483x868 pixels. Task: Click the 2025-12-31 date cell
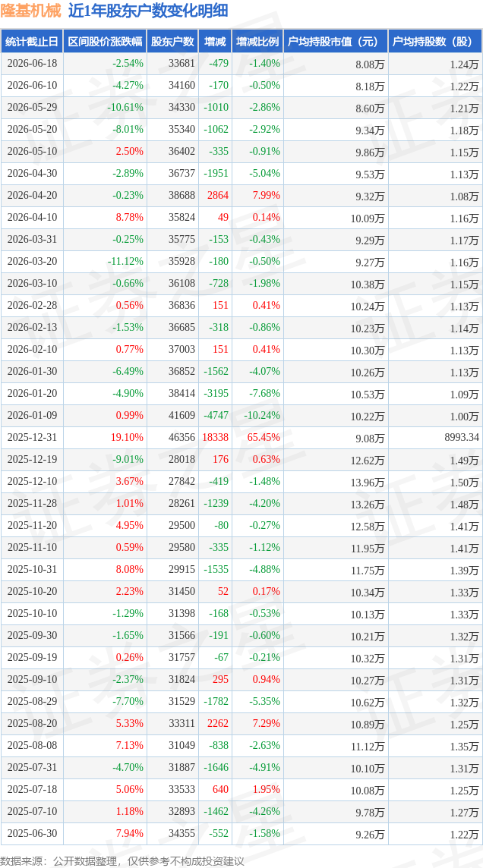(x=32, y=437)
